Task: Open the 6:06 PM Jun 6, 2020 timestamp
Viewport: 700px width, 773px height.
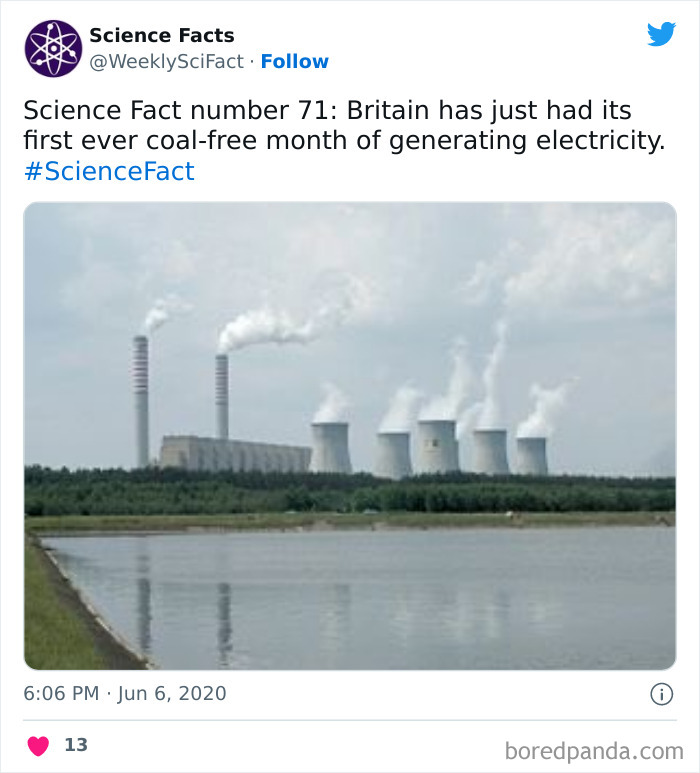Action: pyautogui.click(x=125, y=693)
